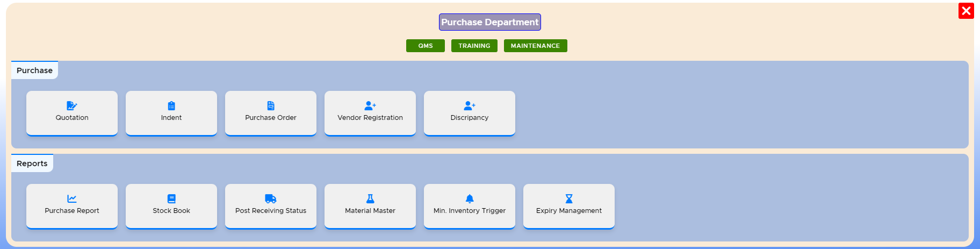Click the Quotation pen-and-paper icon
The height and width of the screenshot is (249, 980).
click(72, 105)
